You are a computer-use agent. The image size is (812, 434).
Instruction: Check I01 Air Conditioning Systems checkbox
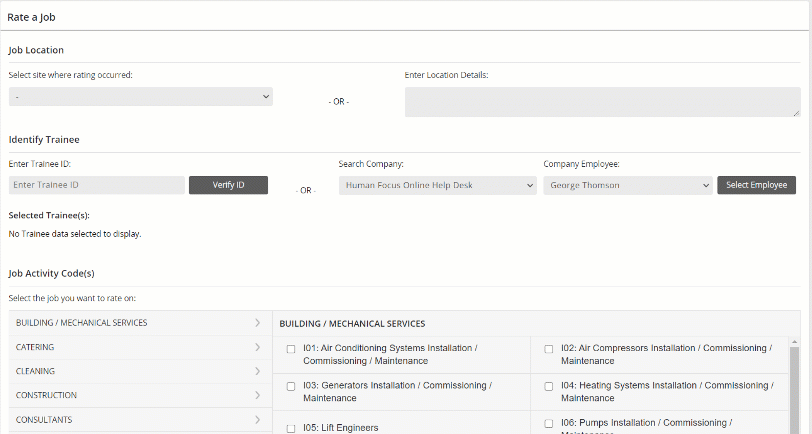[x=291, y=349]
